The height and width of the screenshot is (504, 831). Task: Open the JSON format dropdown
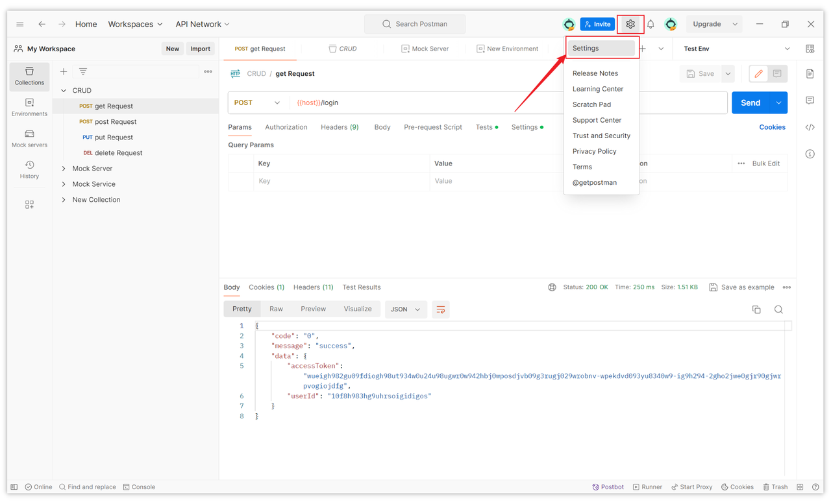(406, 309)
